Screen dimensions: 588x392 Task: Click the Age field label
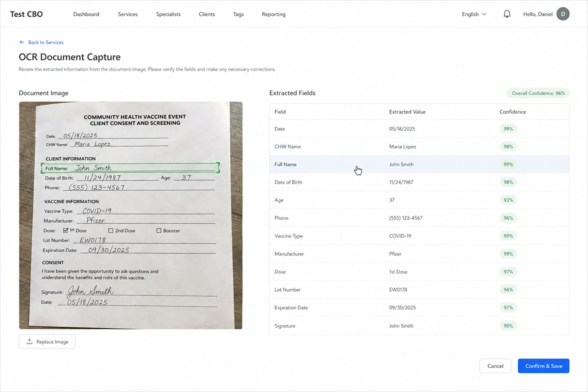[279, 200]
